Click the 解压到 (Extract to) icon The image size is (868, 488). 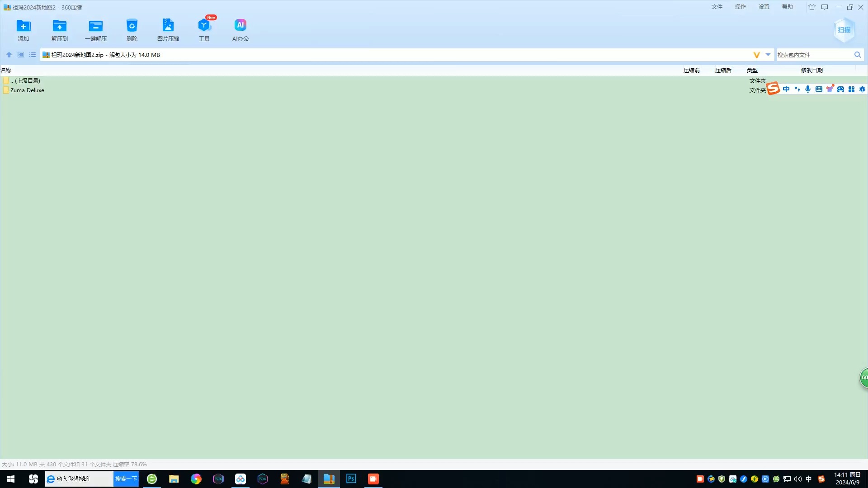click(x=59, y=30)
